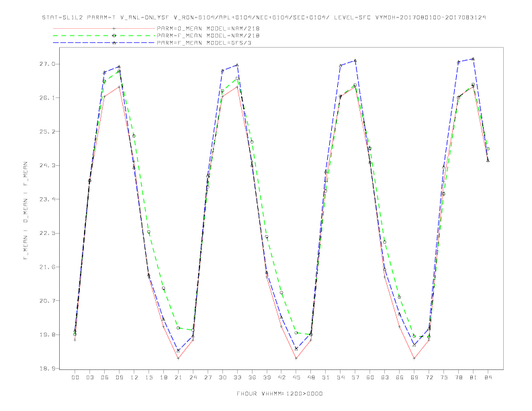Click x-axis forecast hour label 27
532x411 pixels.
point(208,377)
